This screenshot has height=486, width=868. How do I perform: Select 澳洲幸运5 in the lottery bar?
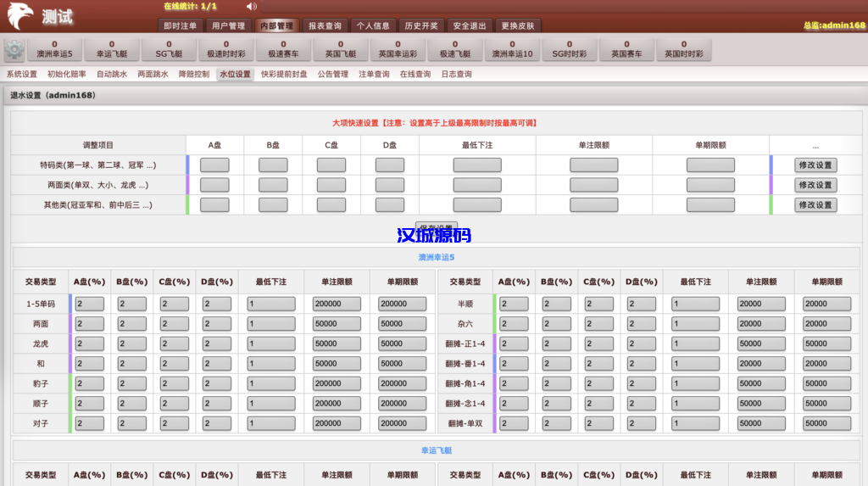click(54, 49)
